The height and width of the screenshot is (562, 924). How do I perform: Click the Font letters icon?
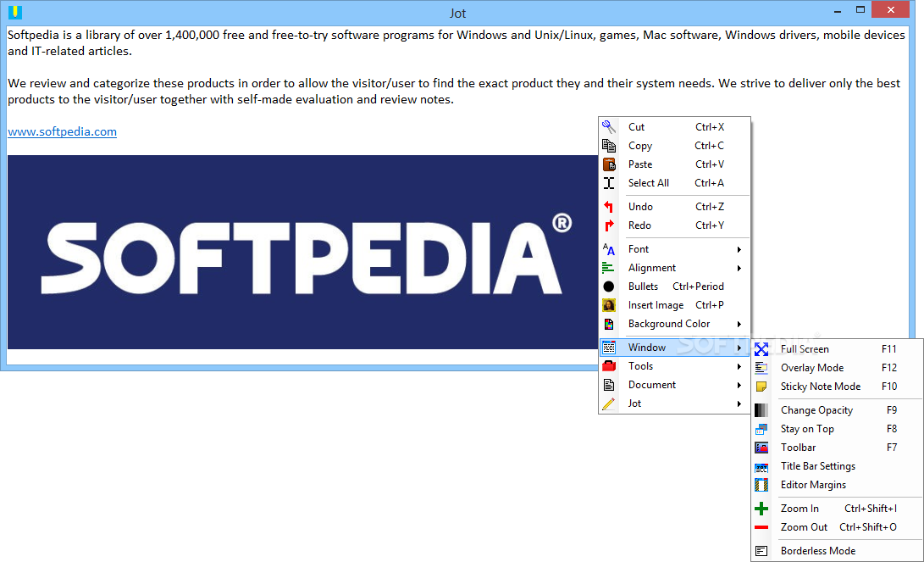pos(609,249)
